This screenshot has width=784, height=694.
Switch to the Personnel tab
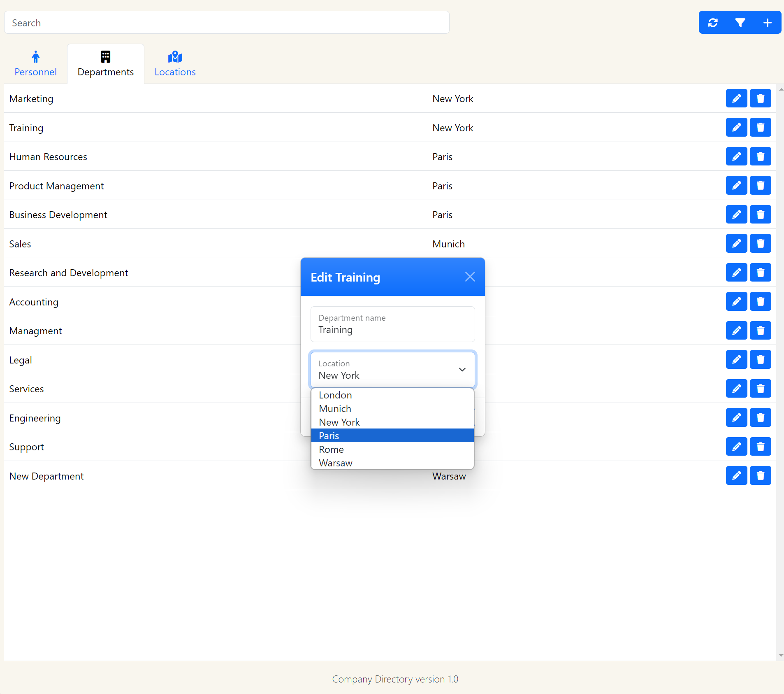click(x=35, y=64)
